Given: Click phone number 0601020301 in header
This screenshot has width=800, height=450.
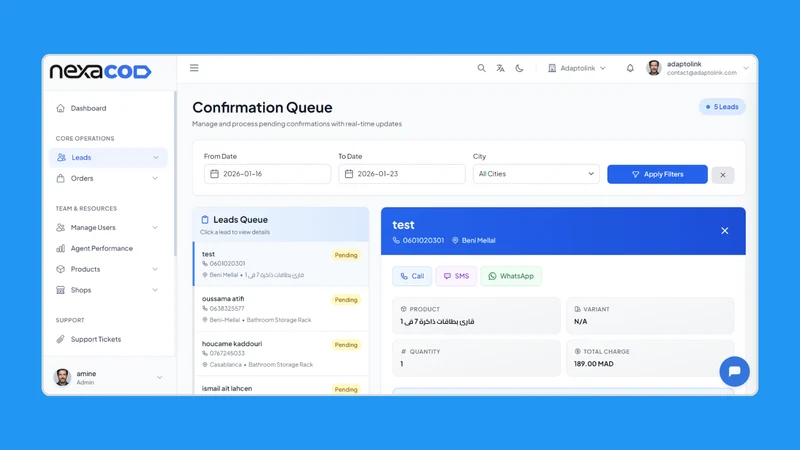Looking at the screenshot, I should click(x=423, y=240).
